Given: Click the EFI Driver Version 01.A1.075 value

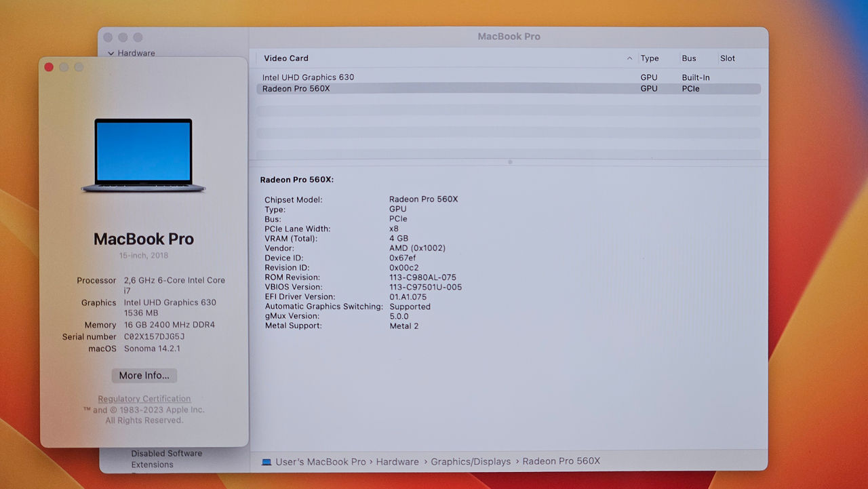Looking at the screenshot, I should [x=408, y=297].
